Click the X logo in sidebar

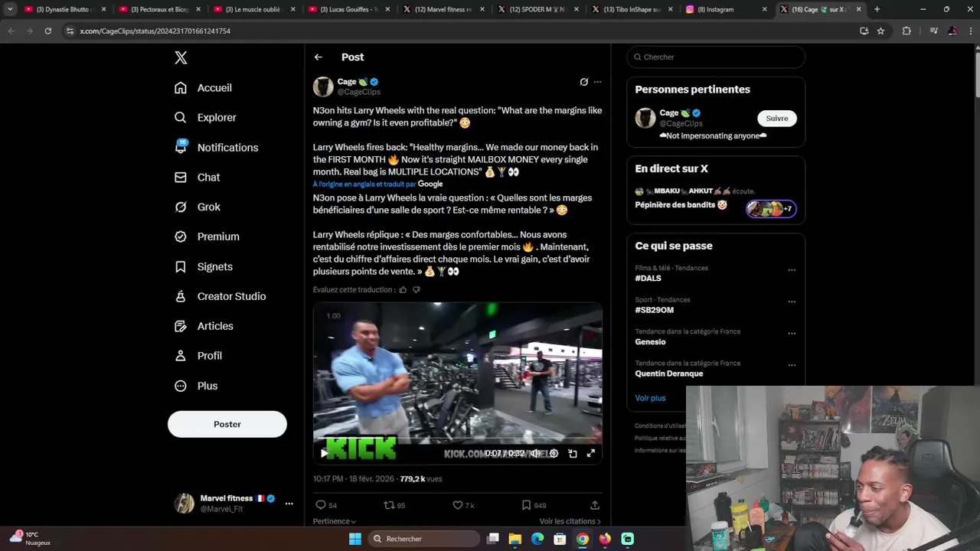(x=181, y=57)
